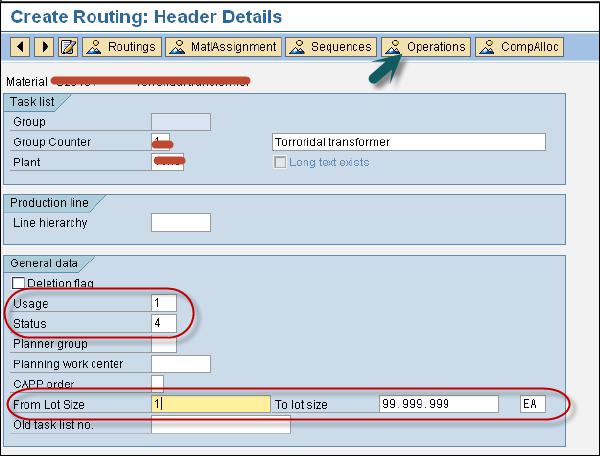Focus the EA unit of measure field
The image size is (600, 456).
click(533, 404)
